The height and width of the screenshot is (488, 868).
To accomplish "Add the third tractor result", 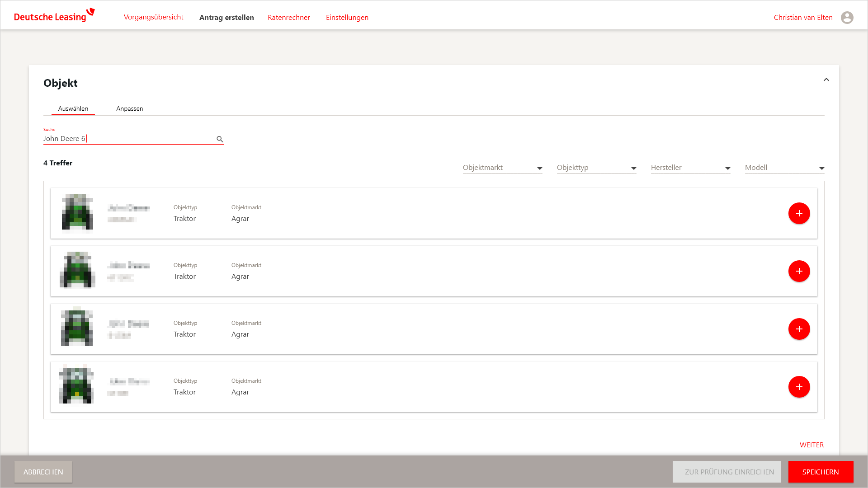I will click(799, 329).
